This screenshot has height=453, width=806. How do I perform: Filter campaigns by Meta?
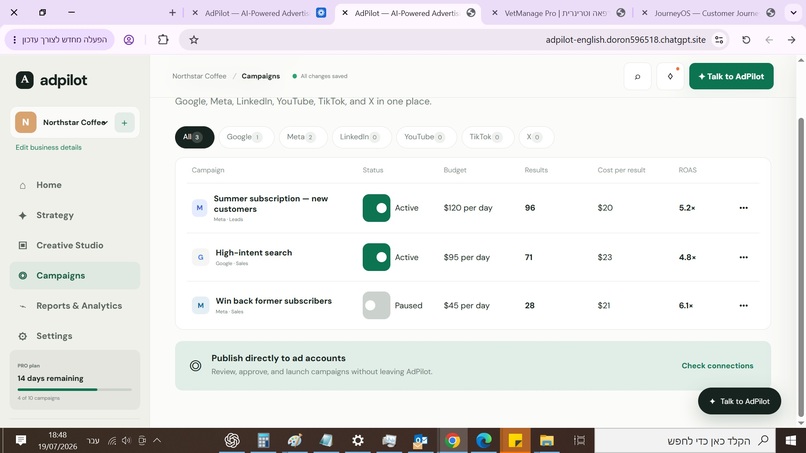[x=303, y=137]
